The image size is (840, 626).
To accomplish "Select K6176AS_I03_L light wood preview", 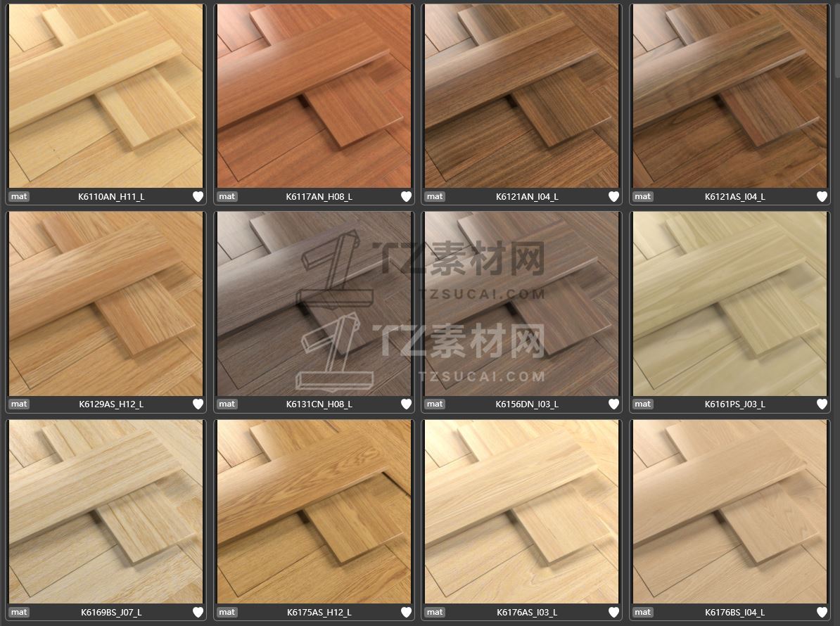I will click(522, 511).
